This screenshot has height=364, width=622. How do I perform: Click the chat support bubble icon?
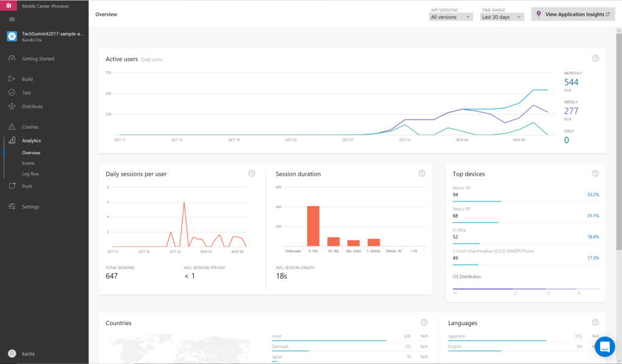[604, 346]
